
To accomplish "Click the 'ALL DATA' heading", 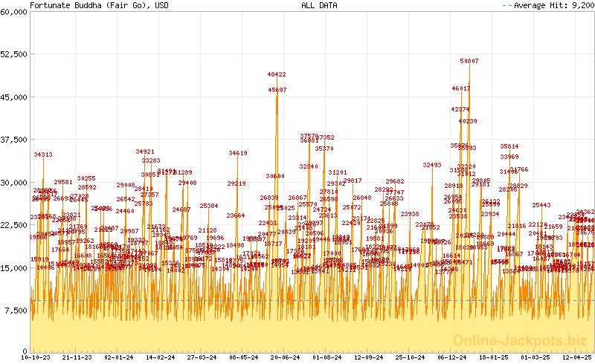I will 319,5.
